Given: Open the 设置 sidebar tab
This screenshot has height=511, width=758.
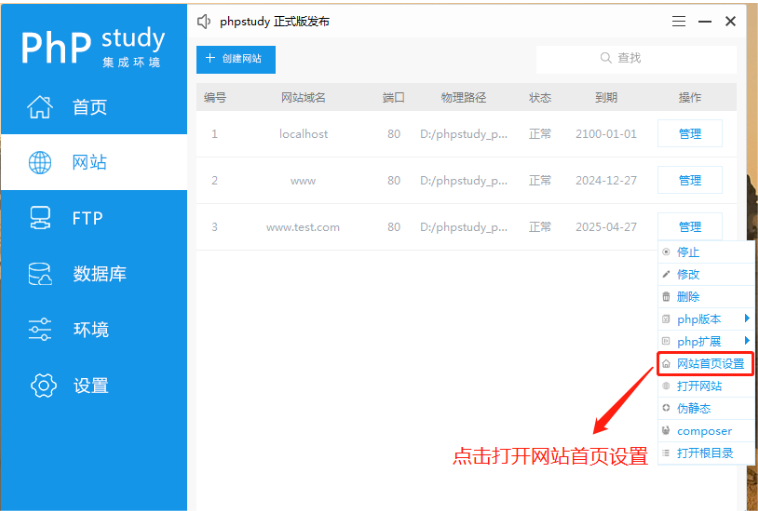Looking at the screenshot, I should tap(94, 385).
